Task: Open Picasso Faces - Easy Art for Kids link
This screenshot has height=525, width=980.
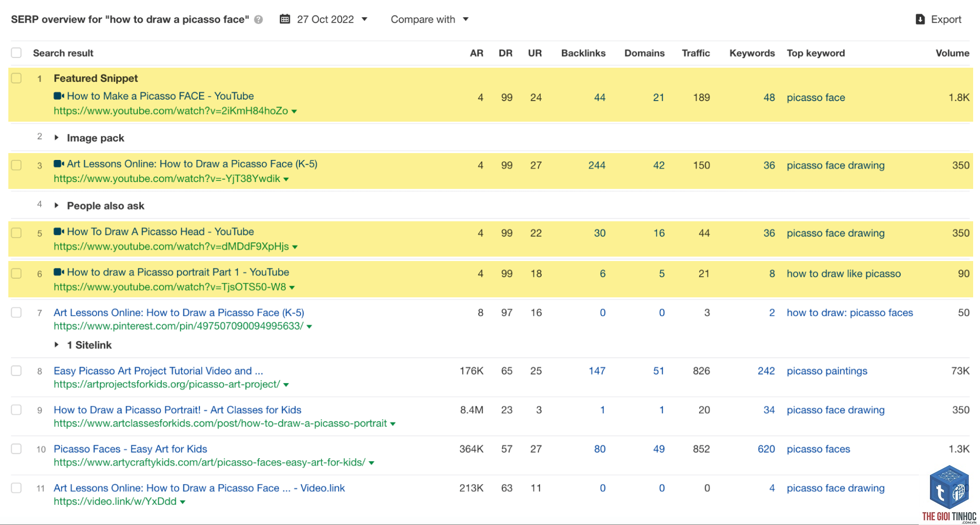Action: [x=130, y=449]
